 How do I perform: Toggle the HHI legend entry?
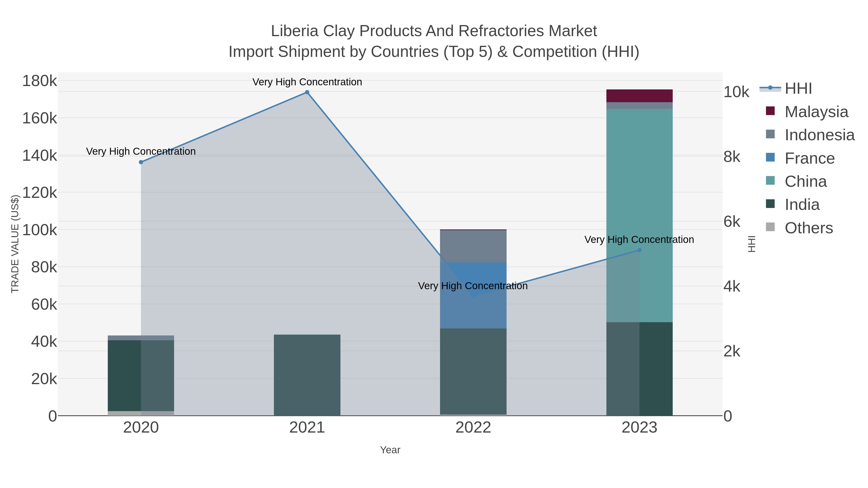tap(786, 89)
